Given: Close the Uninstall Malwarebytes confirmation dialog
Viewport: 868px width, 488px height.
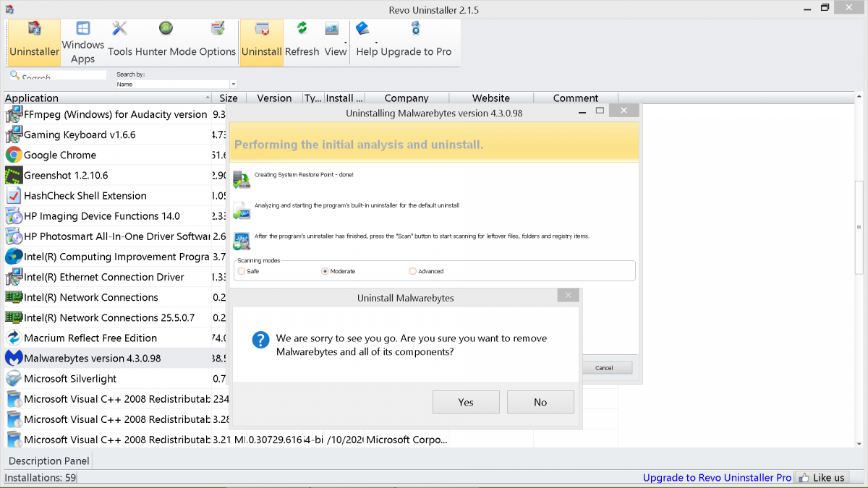Looking at the screenshot, I should [x=568, y=295].
